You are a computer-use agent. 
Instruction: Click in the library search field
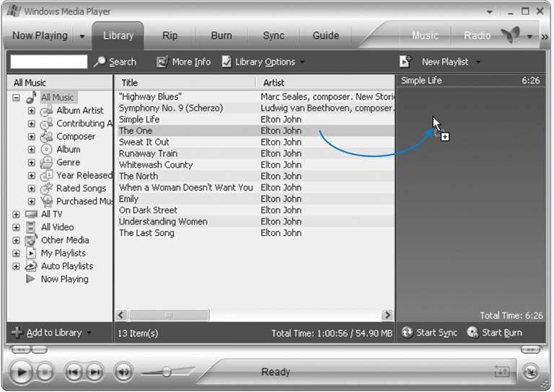point(48,62)
